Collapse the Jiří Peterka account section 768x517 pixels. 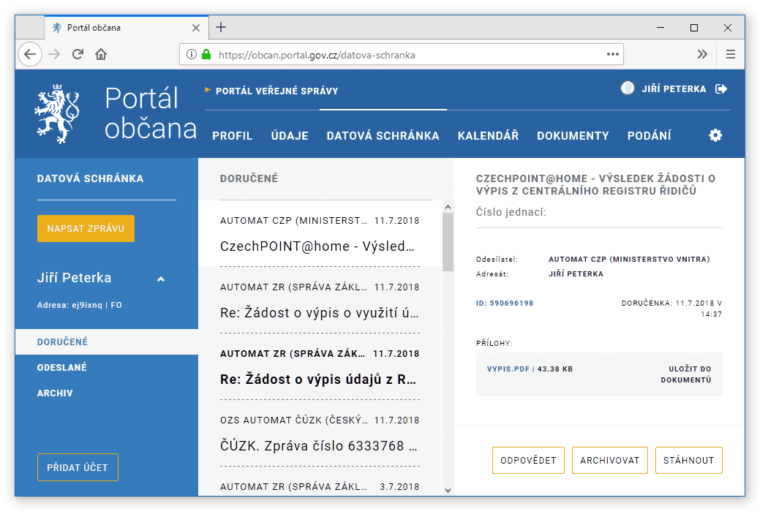pyautogui.click(x=161, y=279)
